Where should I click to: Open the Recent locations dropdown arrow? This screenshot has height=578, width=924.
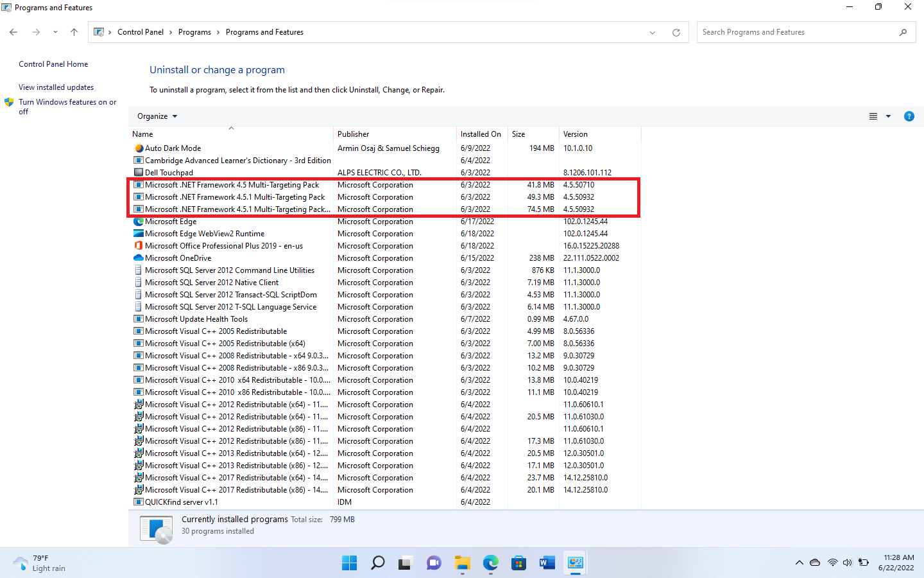[x=55, y=32]
